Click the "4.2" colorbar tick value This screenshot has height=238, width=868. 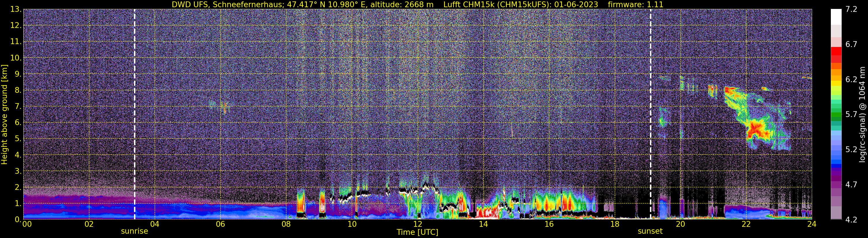point(851,220)
